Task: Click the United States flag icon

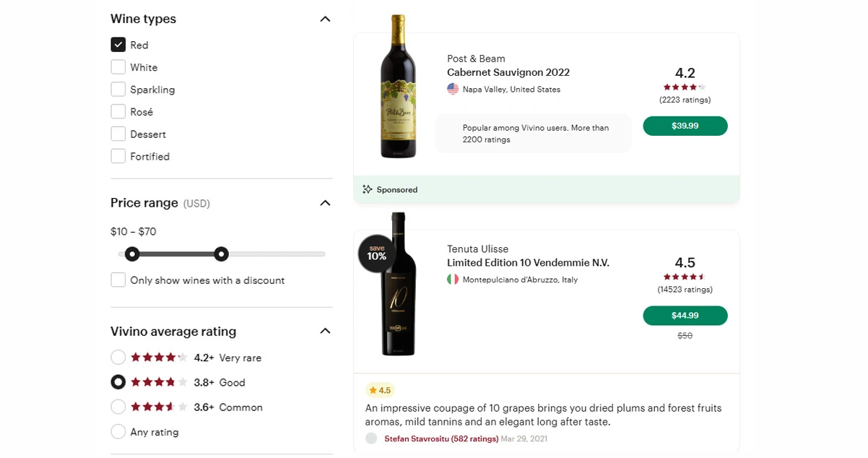Action: point(453,89)
